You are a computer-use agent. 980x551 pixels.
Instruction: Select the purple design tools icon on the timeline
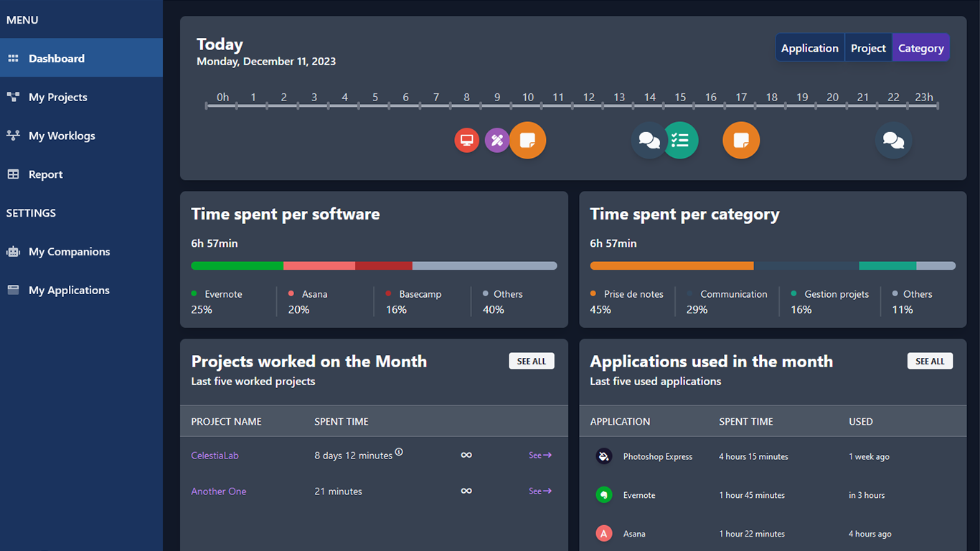point(497,140)
